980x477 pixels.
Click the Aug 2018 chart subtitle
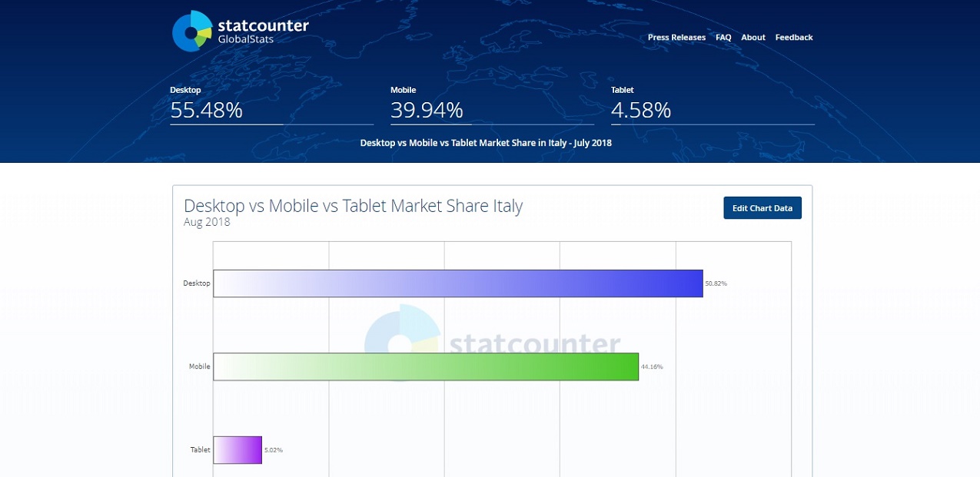[207, 223]
